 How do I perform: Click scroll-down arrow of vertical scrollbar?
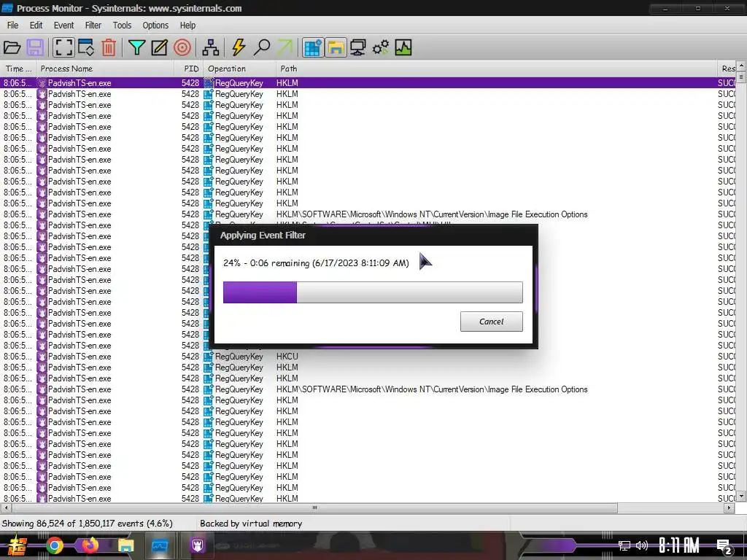tap(741, 496)
